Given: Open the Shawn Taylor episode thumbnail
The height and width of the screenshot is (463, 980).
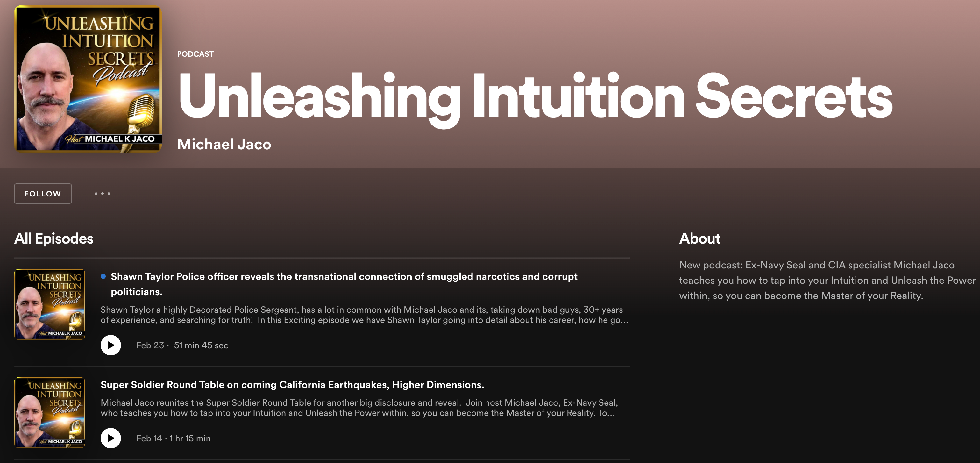Looking at the screenshot, I should click(49, 304).
